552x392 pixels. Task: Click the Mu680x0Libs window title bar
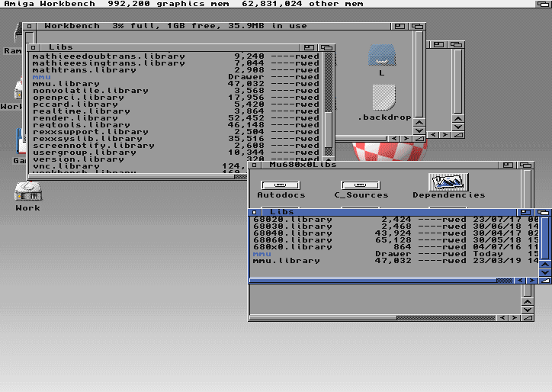pos(380,165)
